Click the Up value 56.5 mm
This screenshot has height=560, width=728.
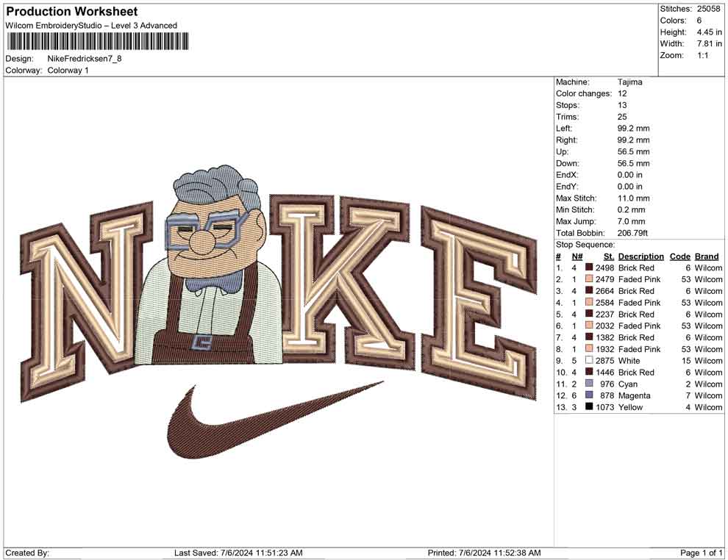coord(634,151)
